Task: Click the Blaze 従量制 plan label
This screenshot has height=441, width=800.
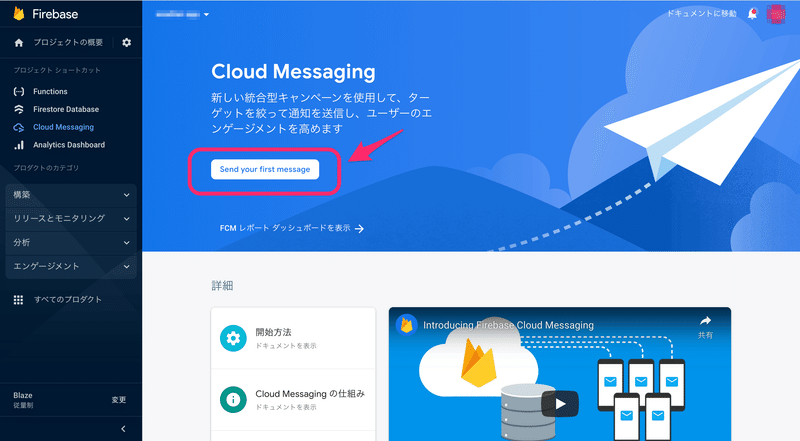Action: (23, 400)
